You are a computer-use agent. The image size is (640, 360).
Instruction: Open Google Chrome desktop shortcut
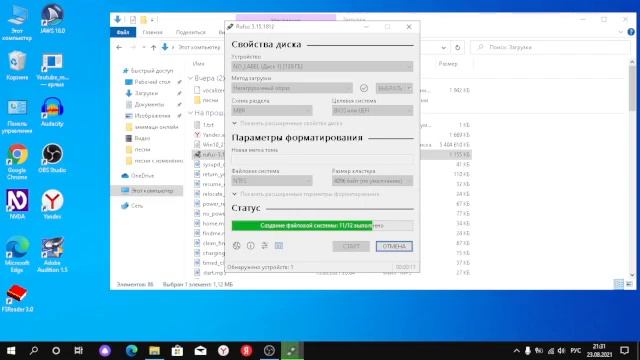pos(17,162)
